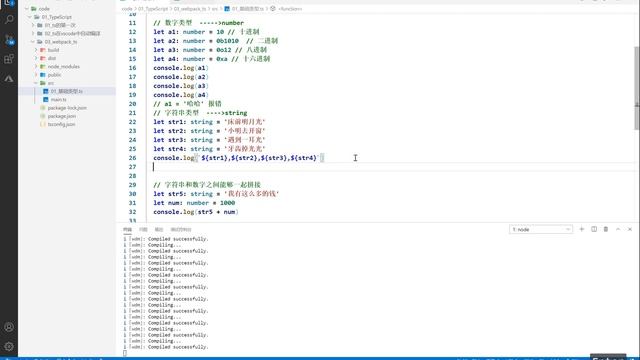Click 'let a4: number = 0xa' line
Viewport: 640px width, 360px height.
[211, 59]
